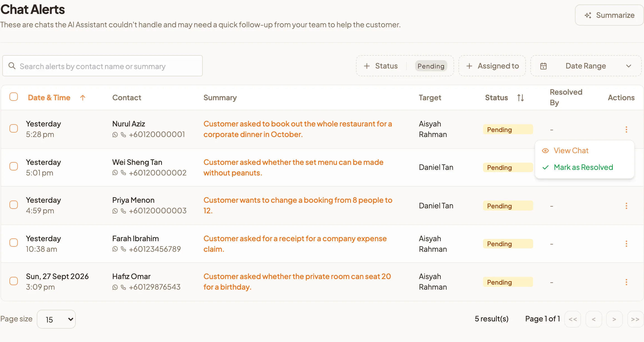Open the Page size 15 dropdown

click(x=56, y=319)
